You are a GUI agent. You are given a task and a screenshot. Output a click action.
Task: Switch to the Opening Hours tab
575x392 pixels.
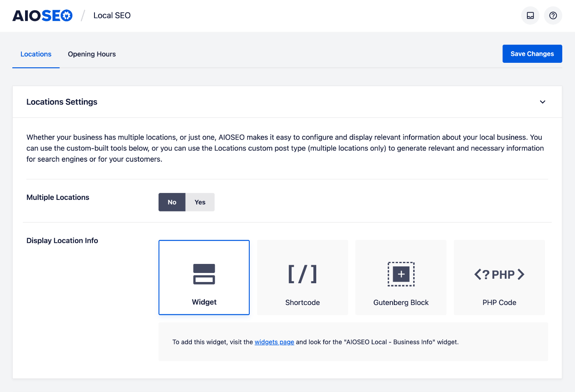pos(92,54)
